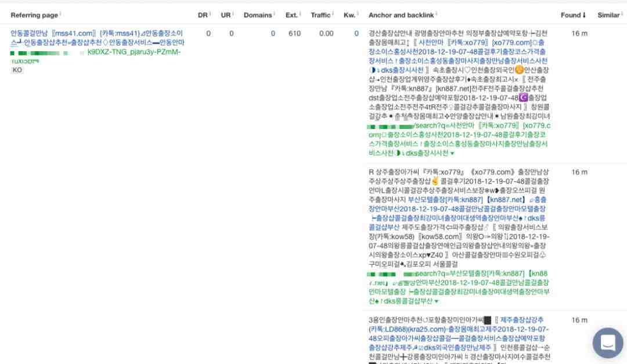
Task: Click info icon next to Ext. header
Action: pyautogui.click(x=300, y=15)
